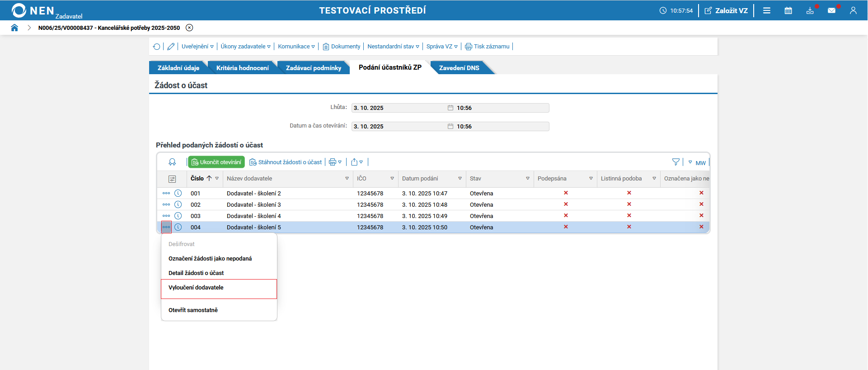Open the mail envelope notifications icon
The height and width of the screenshot is (370, 868).
[x=831, y=10]
